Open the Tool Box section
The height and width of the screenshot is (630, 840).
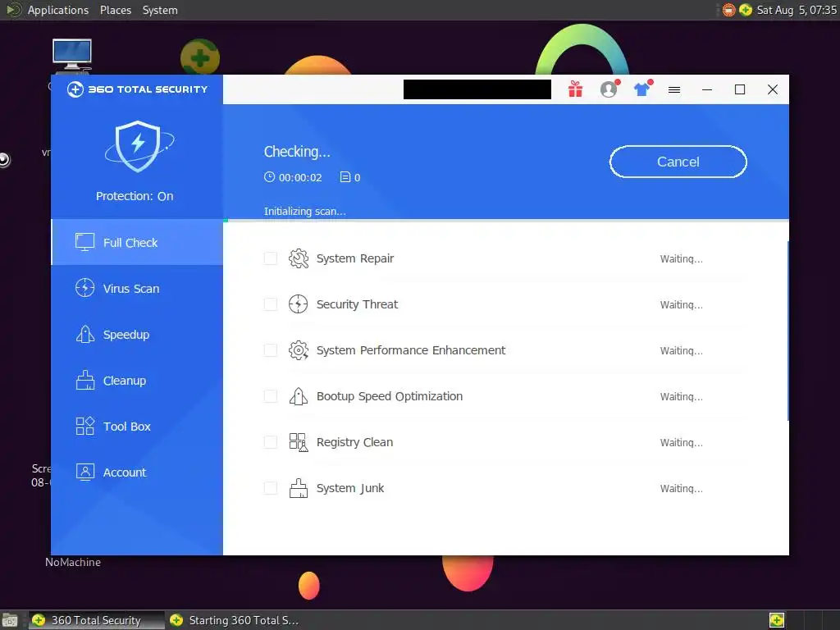pyautogui.click(x=137, y=427)
